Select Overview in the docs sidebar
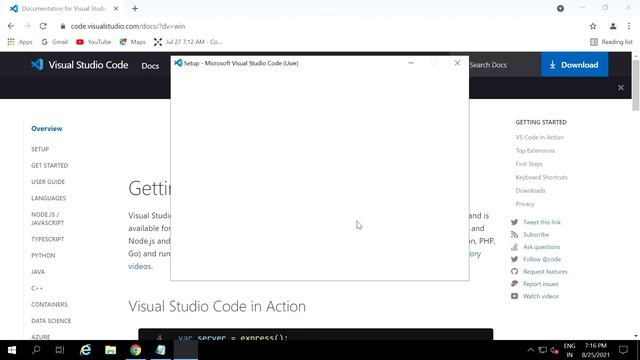Image resolution: width=640 pixels, height=360 pixels. coord(47,129)
